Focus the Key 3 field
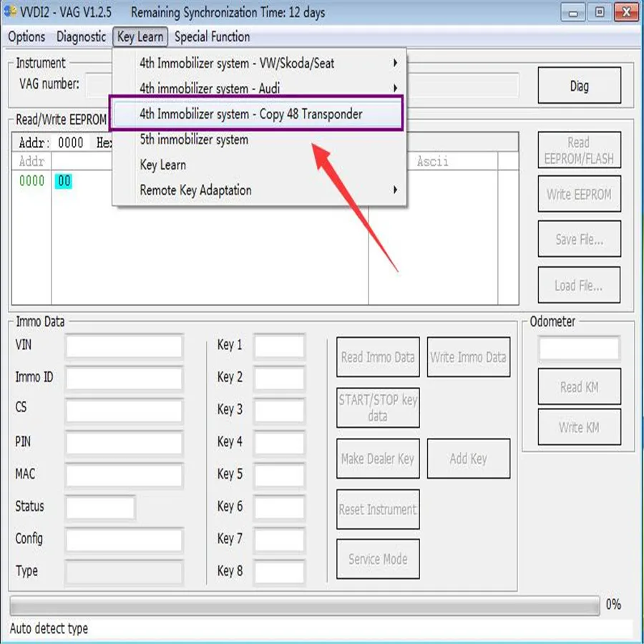644x644 pixels. (279, 411)
